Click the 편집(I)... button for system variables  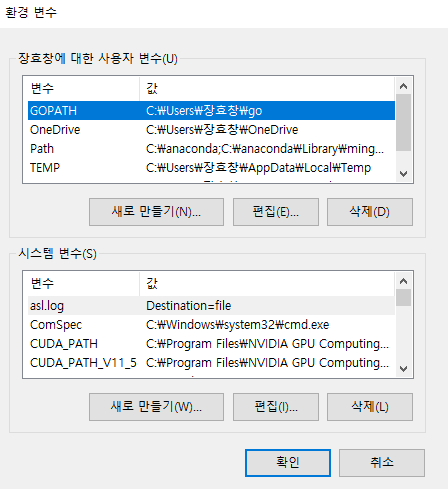pos(276,407)
